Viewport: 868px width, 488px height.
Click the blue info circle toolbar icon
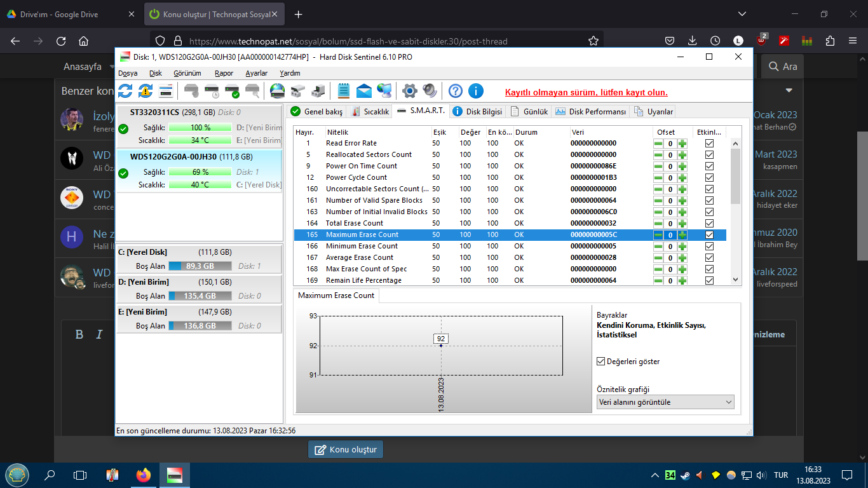point(476,91)
